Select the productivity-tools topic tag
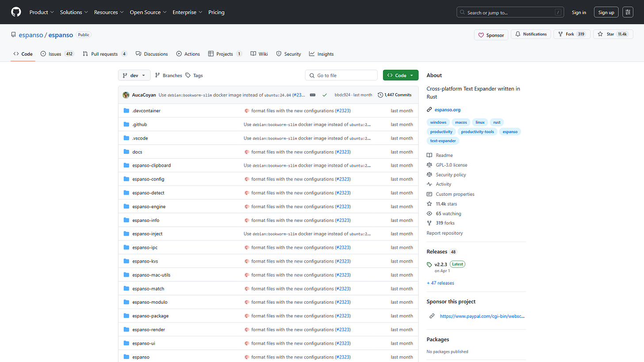The height and width of the screenshot is (362, 644). coord(477,132)
